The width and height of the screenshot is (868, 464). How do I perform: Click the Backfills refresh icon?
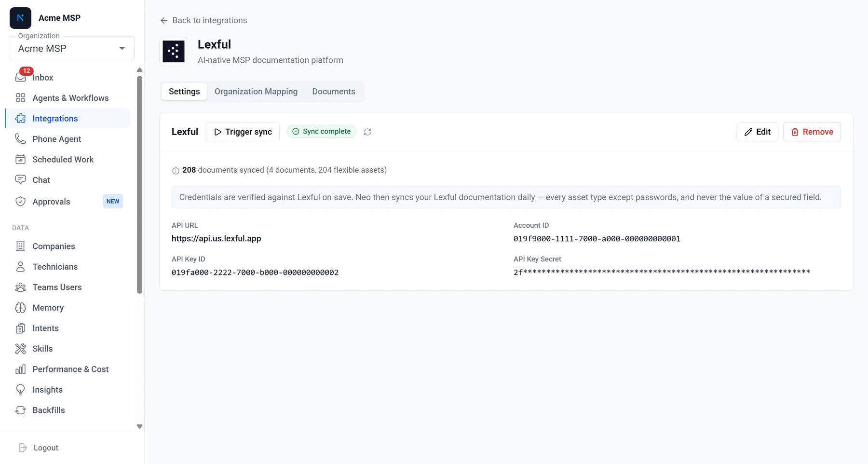click(20, 410)
